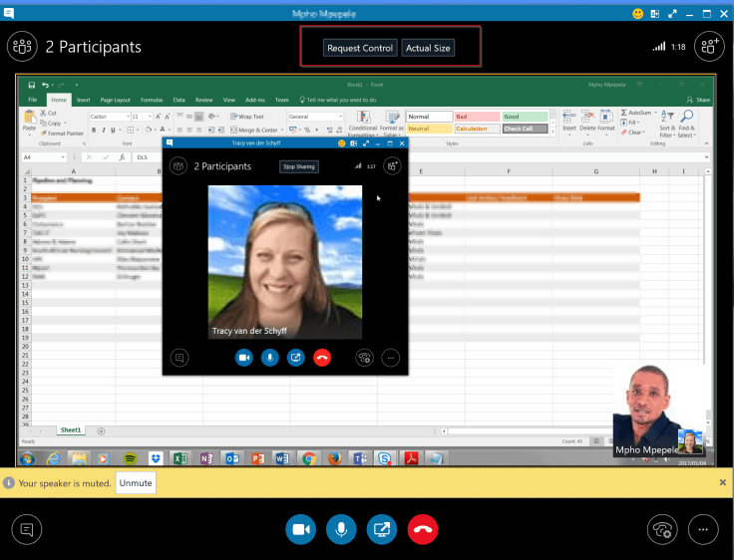Image resolution: width=734 pixels, height=560 pixels.
Task: Apply the green Good cell style
Action: point(524,117)
